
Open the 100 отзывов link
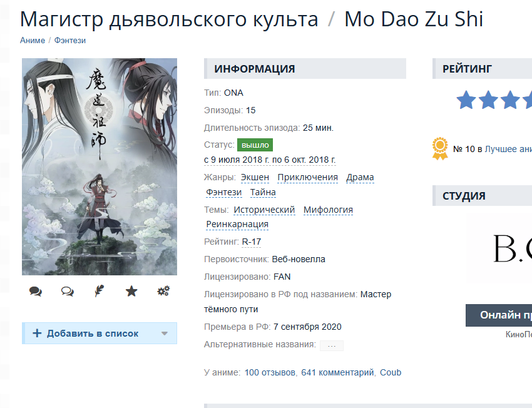pyautogui.click(x=270, y=372)
